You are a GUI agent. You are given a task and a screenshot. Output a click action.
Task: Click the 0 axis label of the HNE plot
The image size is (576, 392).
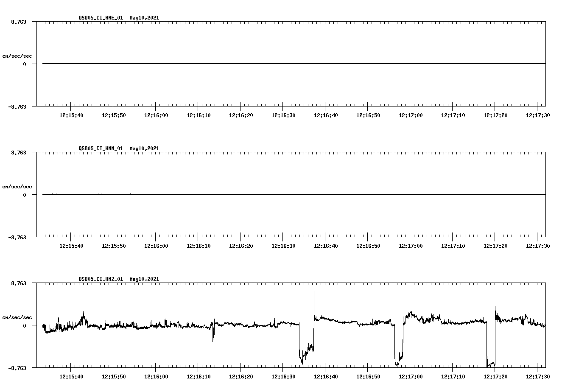point(25,64)
